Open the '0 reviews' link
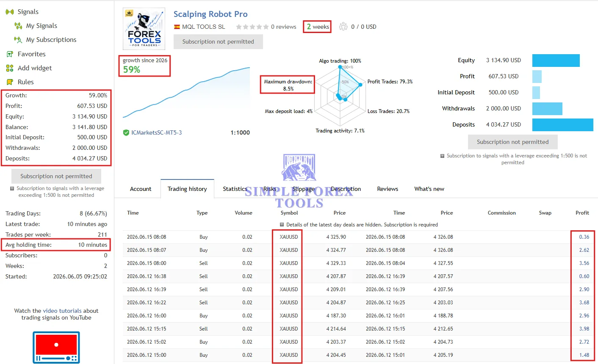This screenshot has width=598, height=364. click(284, 27)
